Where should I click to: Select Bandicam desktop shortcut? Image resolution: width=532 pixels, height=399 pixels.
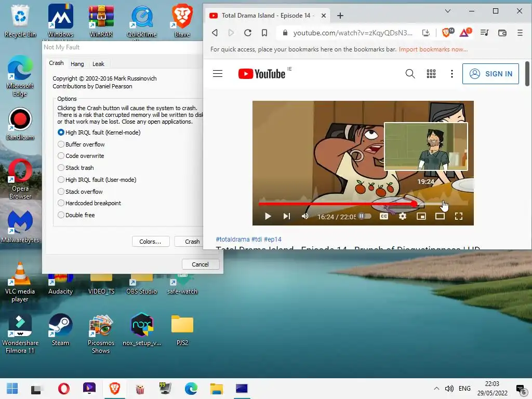[20, 124]
